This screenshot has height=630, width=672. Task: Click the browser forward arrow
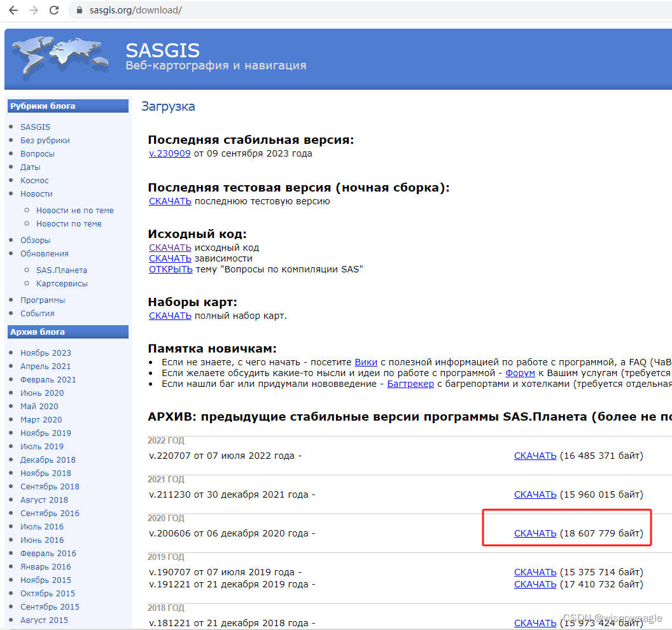coord(34,10)
